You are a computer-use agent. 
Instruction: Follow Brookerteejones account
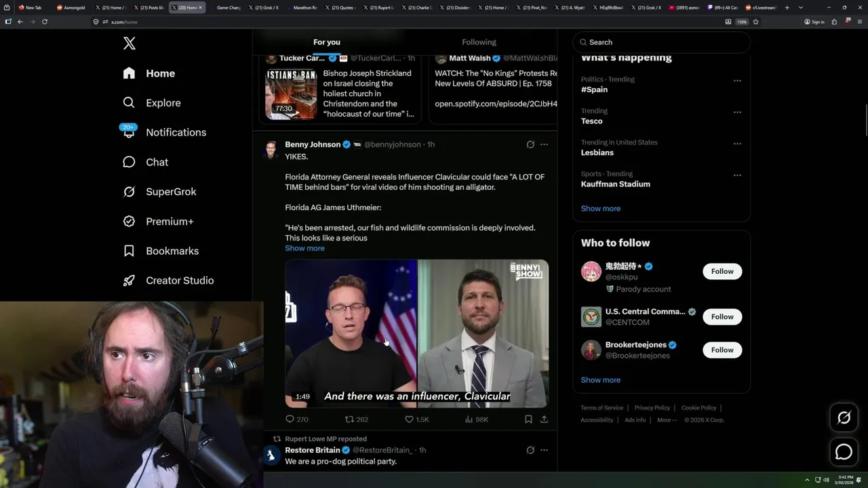[722, 350]
